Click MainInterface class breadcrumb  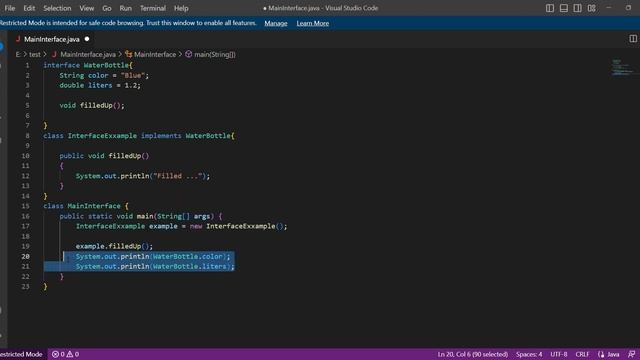155,54
